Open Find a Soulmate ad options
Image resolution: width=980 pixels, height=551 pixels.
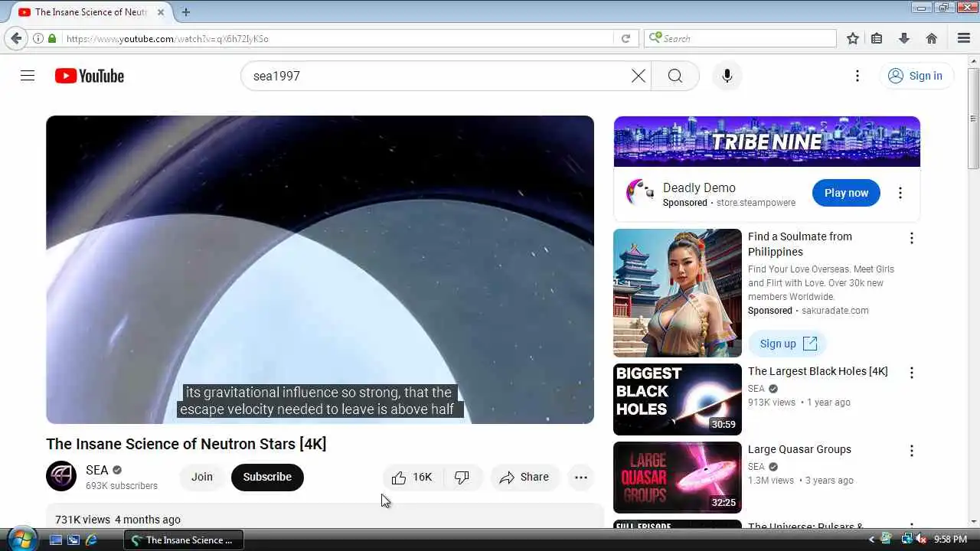(x=911, y=238)
